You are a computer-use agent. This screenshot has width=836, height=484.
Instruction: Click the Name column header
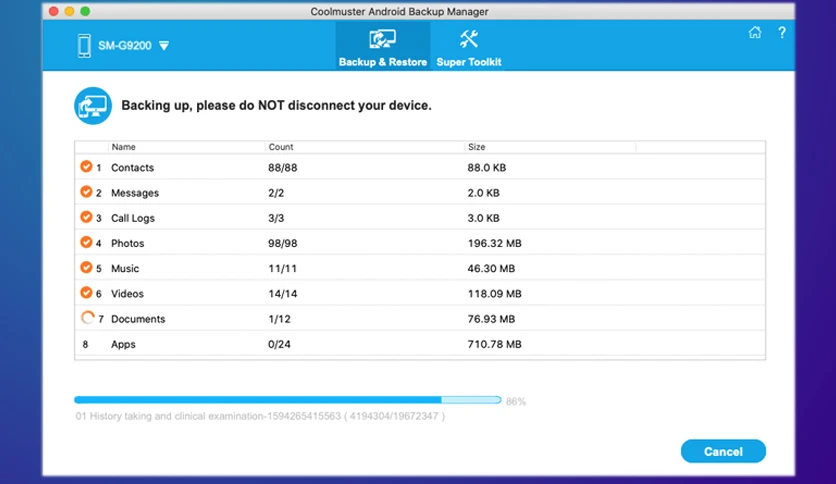tap(124, 147)
